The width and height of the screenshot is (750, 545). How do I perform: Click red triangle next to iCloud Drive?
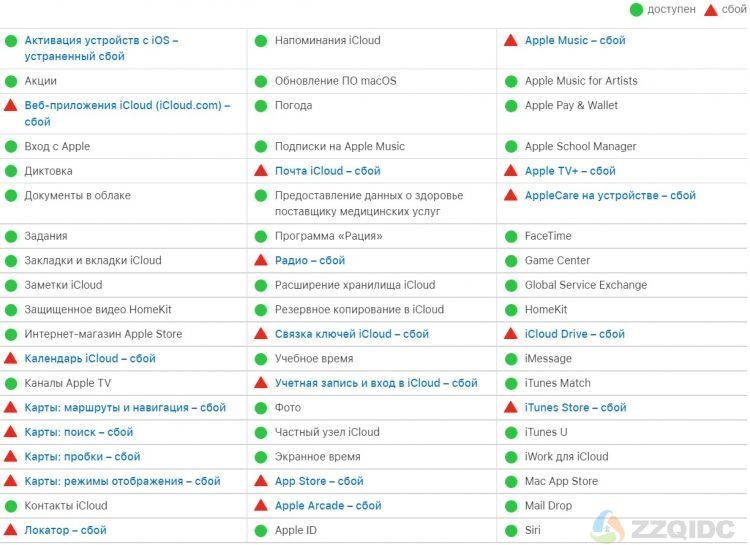point(511,334)
